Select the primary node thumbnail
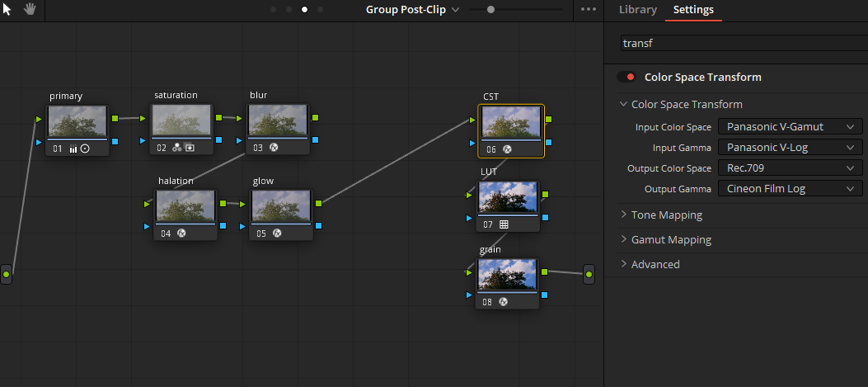 pyautogui.click(x=77, y=121)
